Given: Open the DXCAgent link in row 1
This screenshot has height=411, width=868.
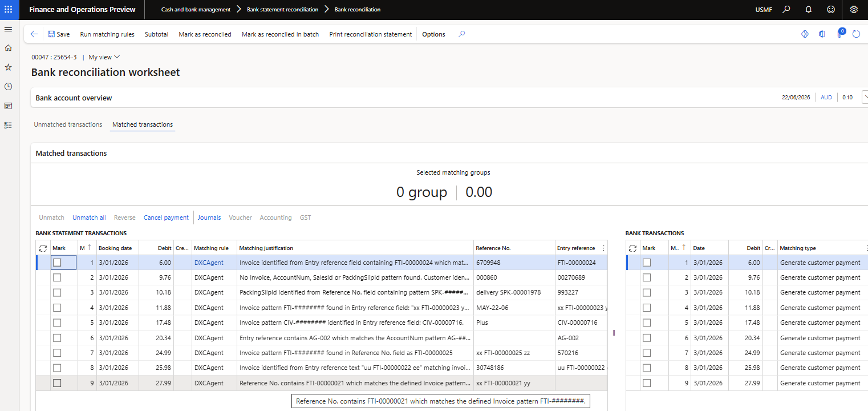Looking at the screenshot, I should click(x=209, y=263).
